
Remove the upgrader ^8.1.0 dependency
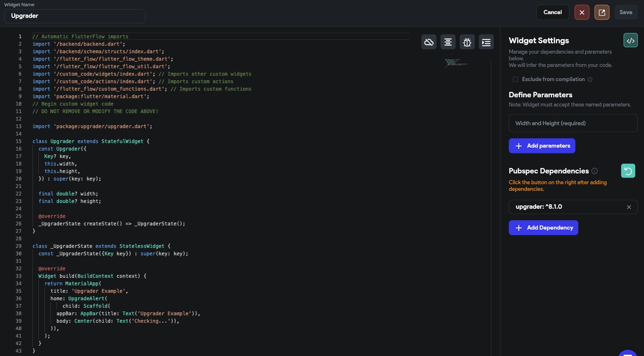(x=629, y=207)
